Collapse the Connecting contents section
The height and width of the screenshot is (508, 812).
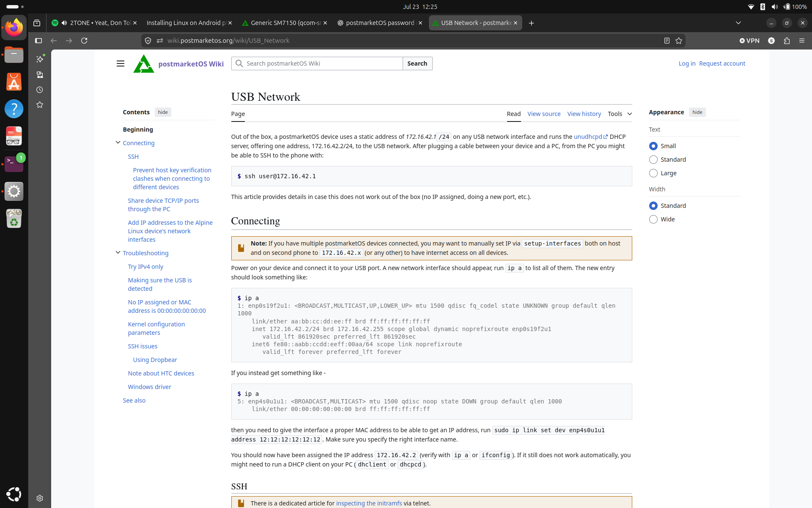point(118,143)
